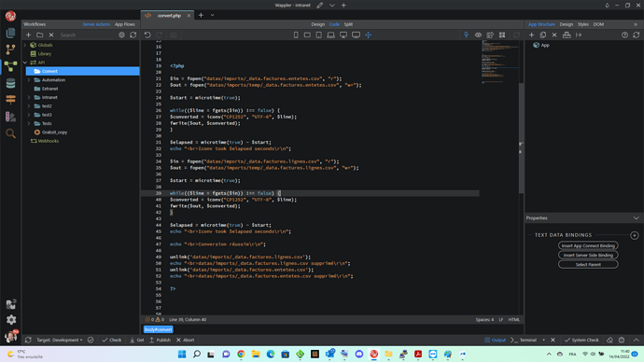Switch to Split view
644x362 pixels.
pyautogui.click(x=348, y=24)
